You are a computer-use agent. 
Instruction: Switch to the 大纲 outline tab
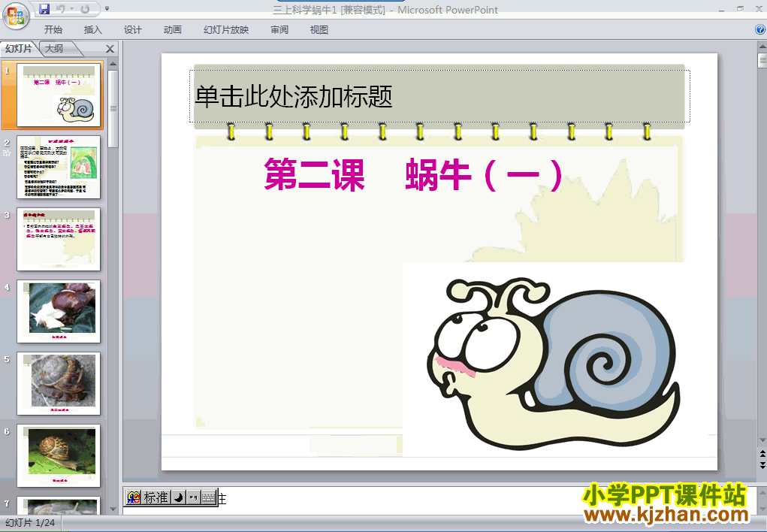click(54, 48)
